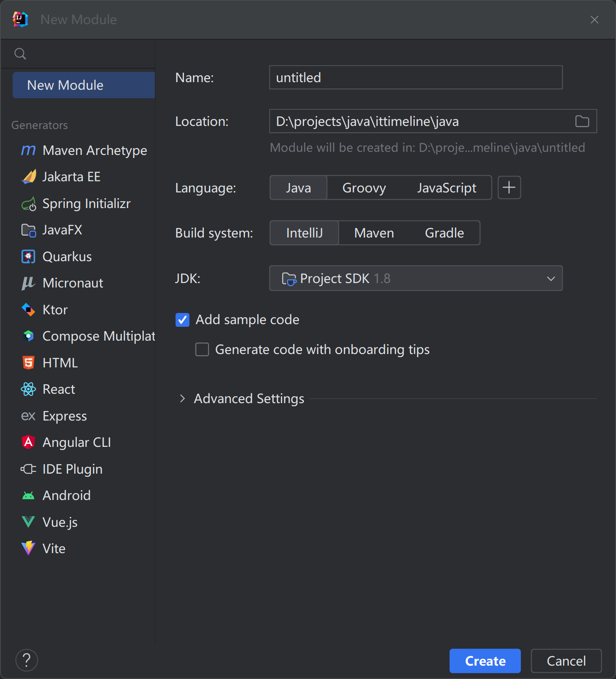Click the Vue.js green V icon
This screenshot has height=679, width=616.
pyautogui.click(x=28, y=522)
